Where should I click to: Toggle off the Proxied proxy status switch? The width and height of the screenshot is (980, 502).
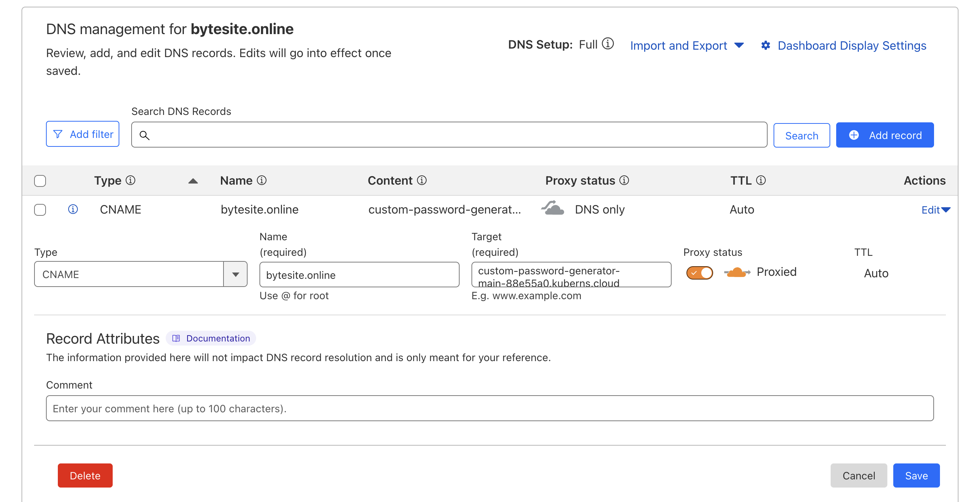(x=699, y=273)
